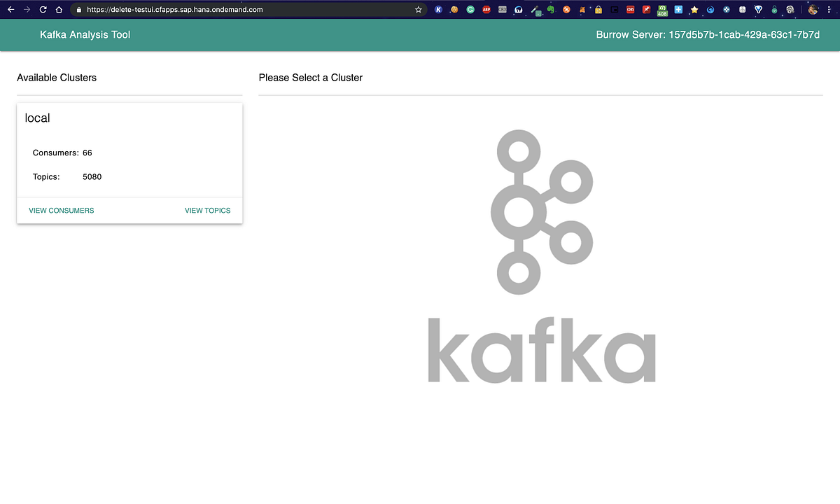This screenshot has width=840, height=504.
Task: Open the VIEW TOPICS link for local cluster
Action: click(x=207, y=210)
